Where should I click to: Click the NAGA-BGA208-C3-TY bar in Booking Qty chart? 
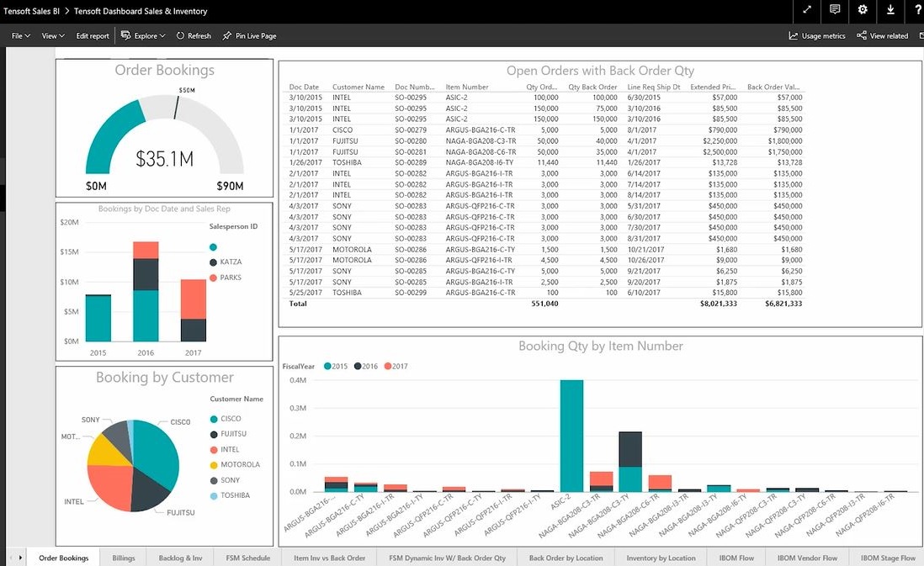click(x=630, y=462)
